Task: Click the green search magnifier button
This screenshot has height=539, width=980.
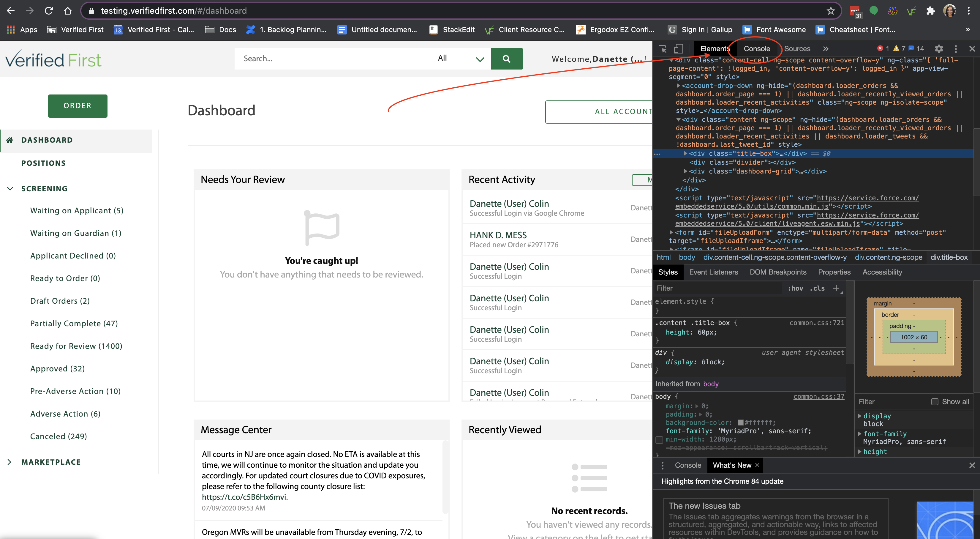Action: (506, 59)
